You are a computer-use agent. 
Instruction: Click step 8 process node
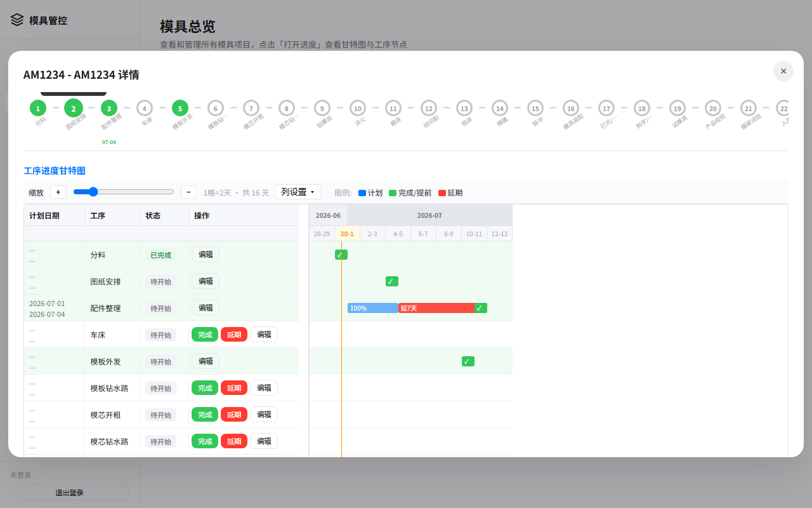(287, 108)
